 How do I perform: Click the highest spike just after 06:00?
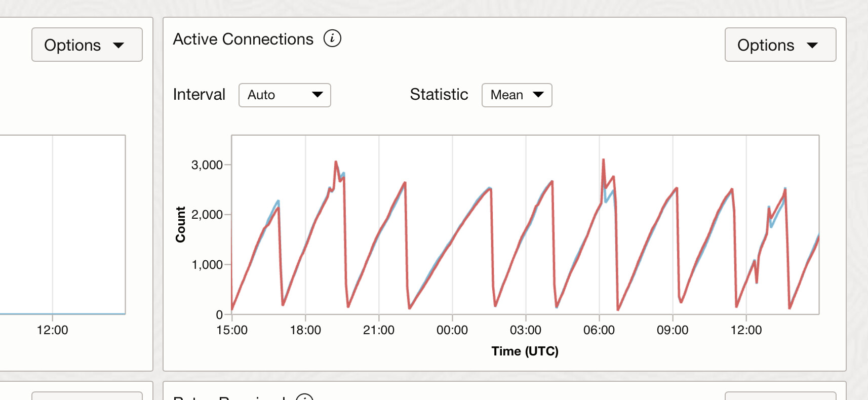pyautogui.click(x=603, y=161)
